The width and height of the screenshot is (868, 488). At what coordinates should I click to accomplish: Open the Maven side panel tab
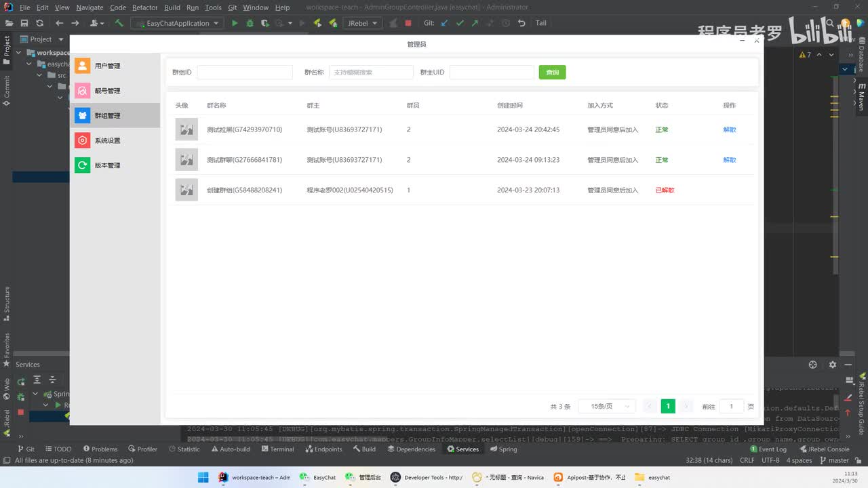[x=861, y=96]
